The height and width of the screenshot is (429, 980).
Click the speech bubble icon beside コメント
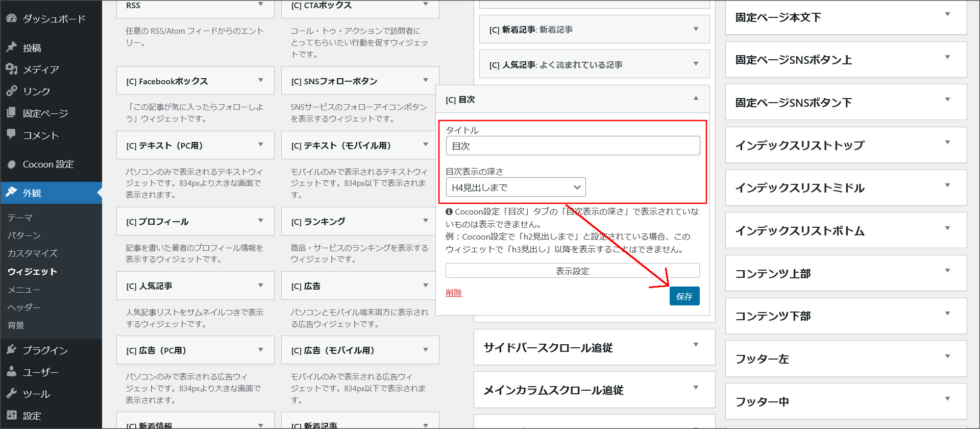[12, 135]
